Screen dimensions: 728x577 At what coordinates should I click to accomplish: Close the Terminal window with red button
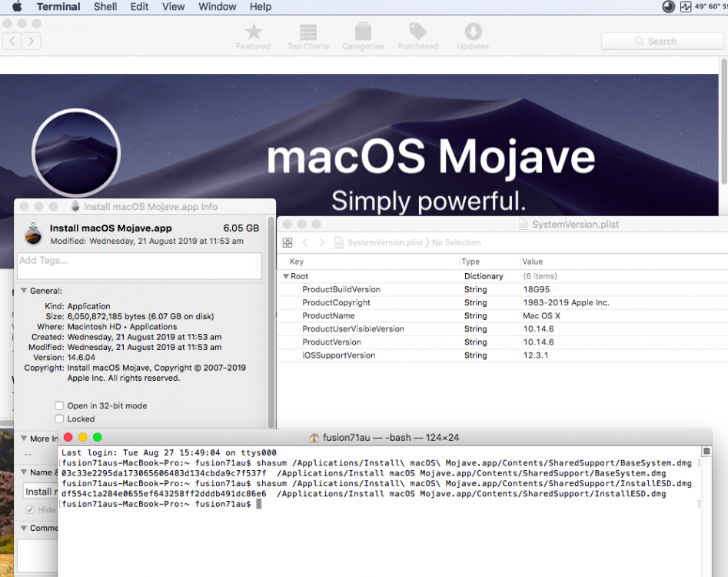tap(68, 437)
